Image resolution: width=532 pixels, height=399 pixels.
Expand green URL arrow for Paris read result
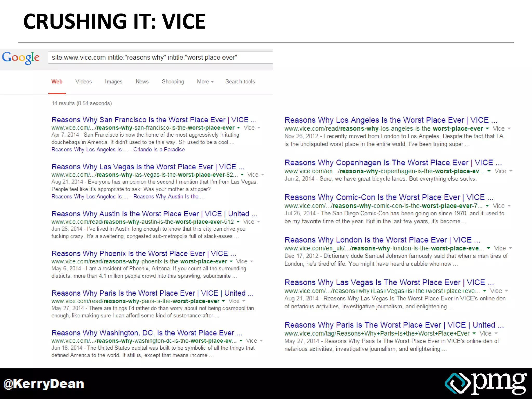pyautogui.click(x=223, y=301)
